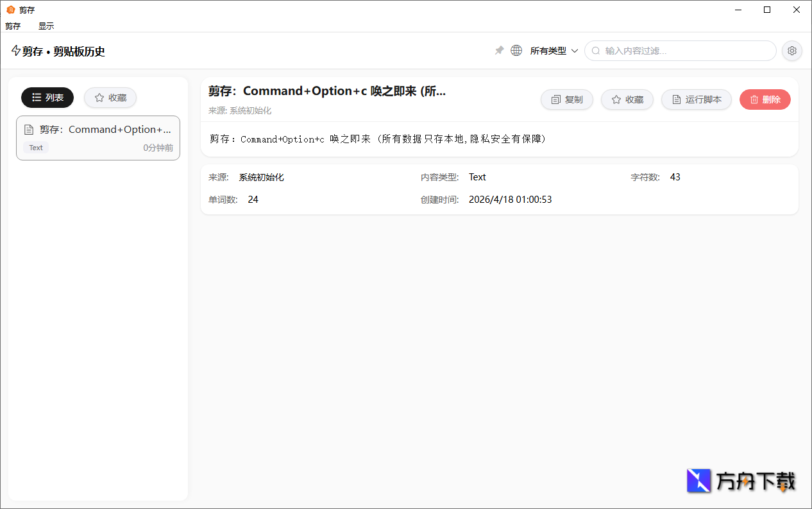Click inside the 输入内容过滤 search field
This screenshot has width=812, height=509.
click(680, 50)
